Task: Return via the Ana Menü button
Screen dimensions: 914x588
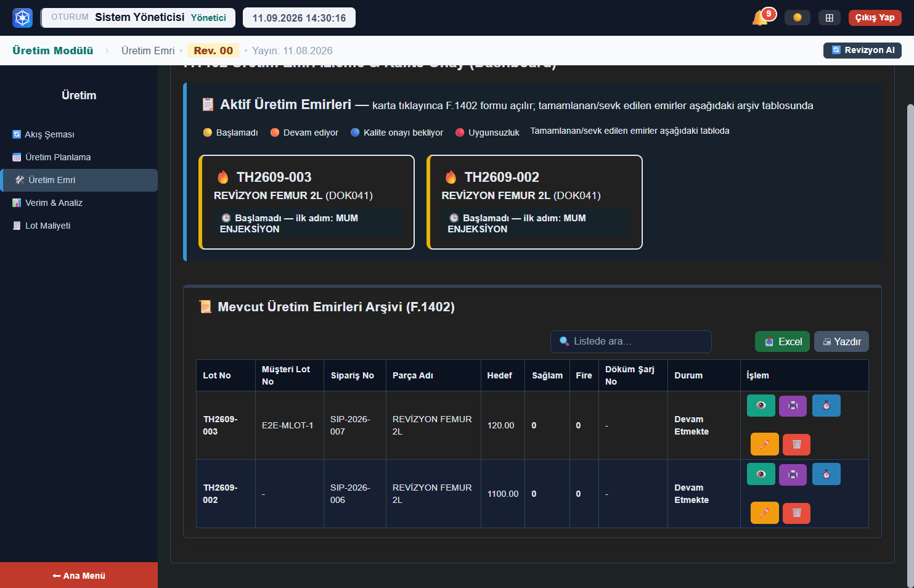Action: coord(79,576)
